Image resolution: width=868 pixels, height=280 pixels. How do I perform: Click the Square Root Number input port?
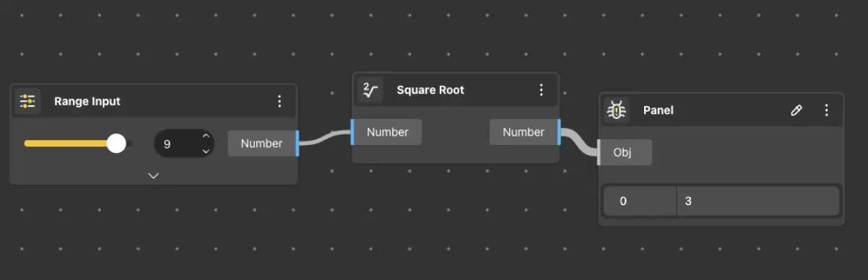[386, 132]
